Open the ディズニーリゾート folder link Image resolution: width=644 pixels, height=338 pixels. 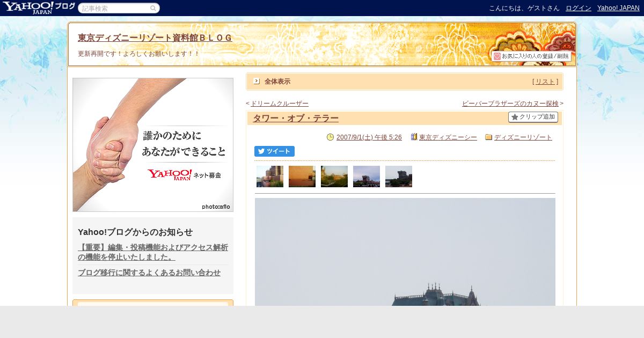[523, 137]
